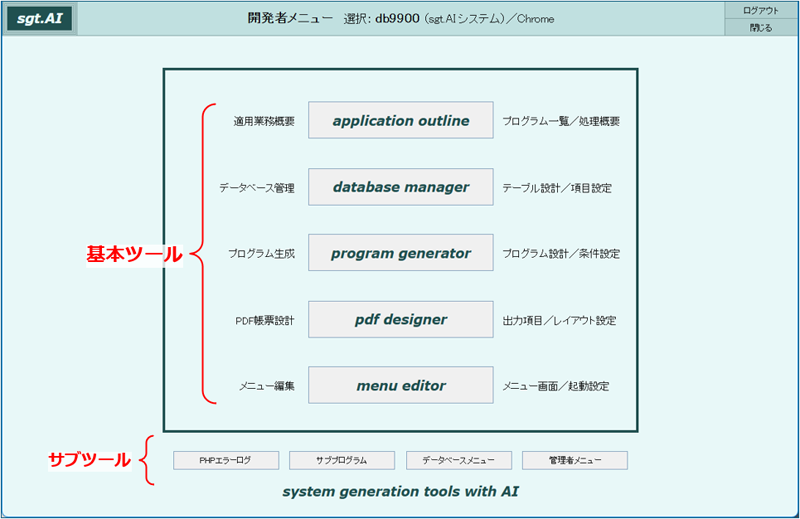Click the プログラム生成 label
Viewport: 800px width, 519px height.
pyautogui.click(x=261, y=254)
